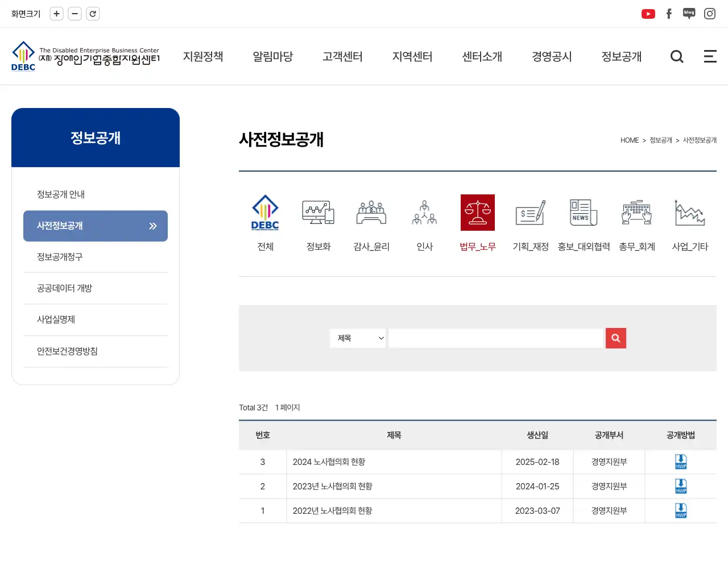Viewport: 728px width, 582px height.
Task: Open the YouTube channel icon
Action: (x=648, y=14)
